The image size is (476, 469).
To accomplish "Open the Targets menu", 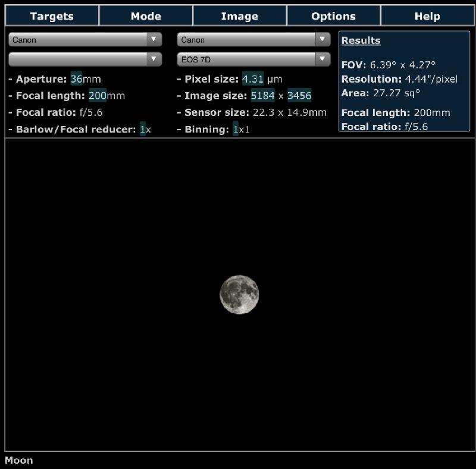I will click(x=52, y=16).
